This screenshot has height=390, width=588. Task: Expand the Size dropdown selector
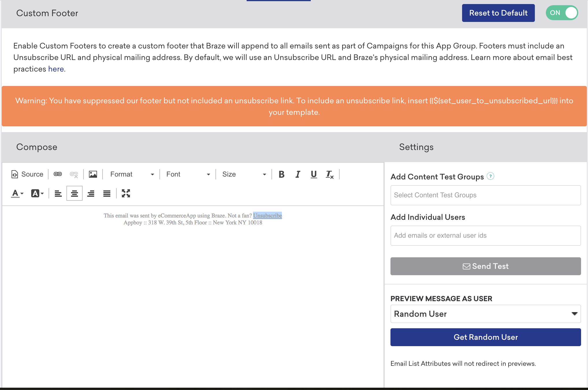pos(264,175)
